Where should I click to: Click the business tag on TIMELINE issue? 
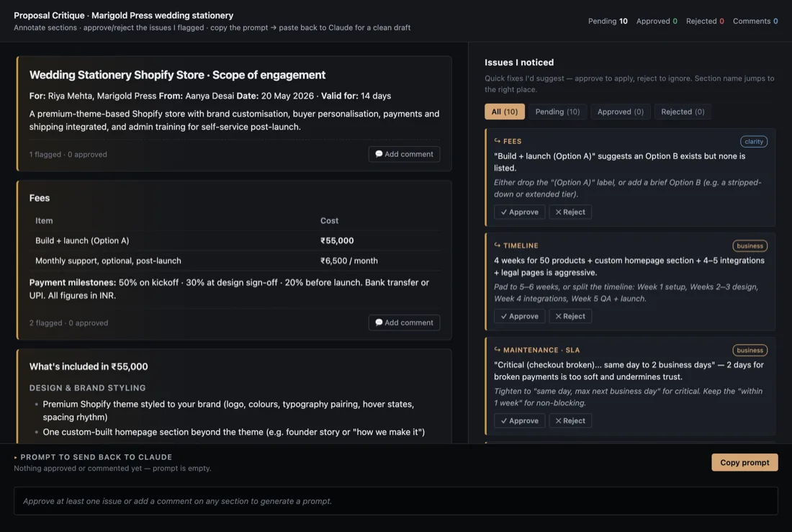coord(750,246)
